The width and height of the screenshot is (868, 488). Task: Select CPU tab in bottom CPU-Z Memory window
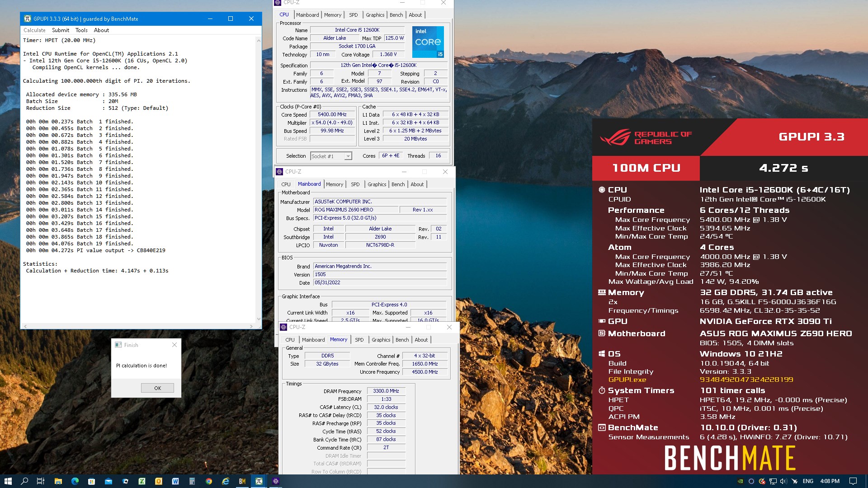click(290, 340)
